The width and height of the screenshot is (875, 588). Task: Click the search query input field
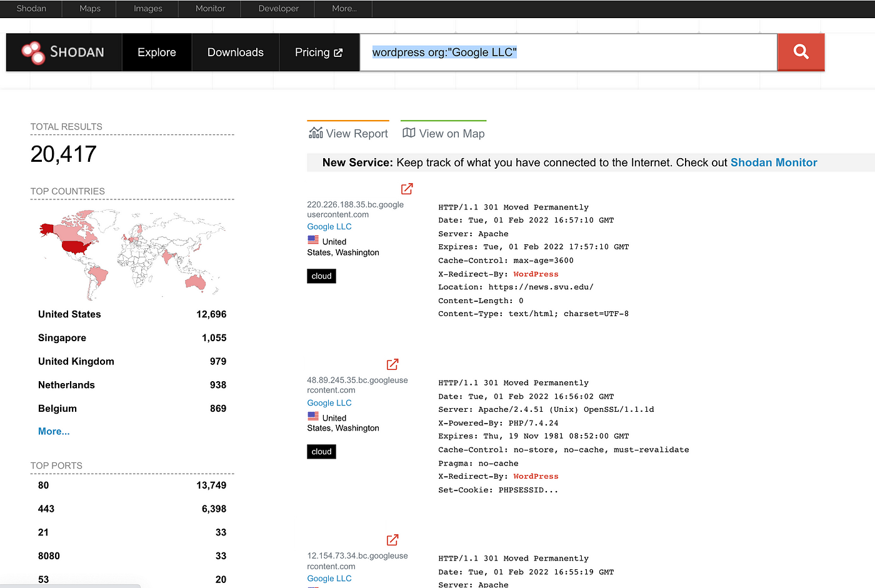[x=568, y=52]
